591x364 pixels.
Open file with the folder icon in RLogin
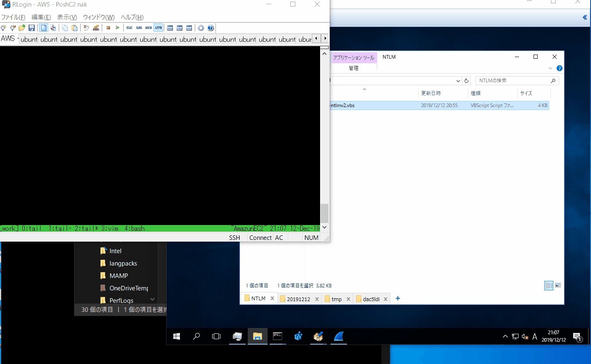pyautogui.click(x=22, y=28)
